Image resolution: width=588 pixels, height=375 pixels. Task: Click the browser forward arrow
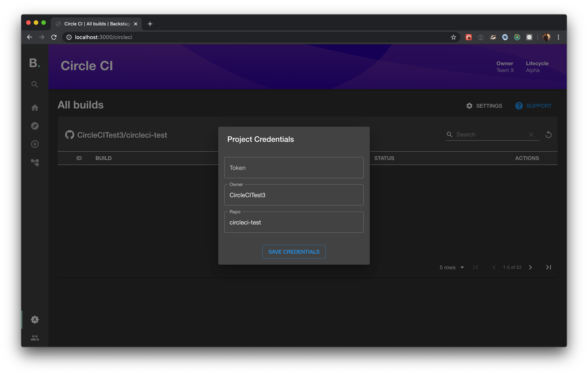point(42,37)
